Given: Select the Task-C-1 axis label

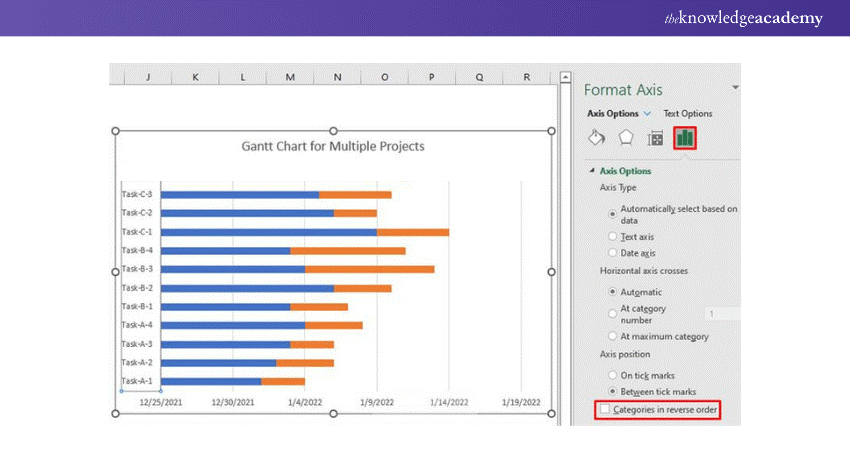Looking at the screenshot, I should (x=137, y=231).
